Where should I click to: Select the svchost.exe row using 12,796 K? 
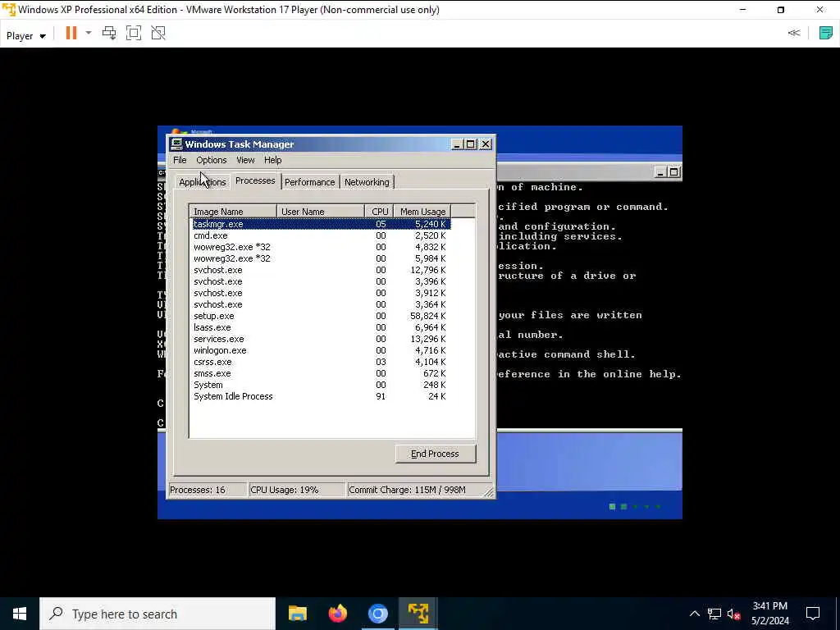coord(322,270)
